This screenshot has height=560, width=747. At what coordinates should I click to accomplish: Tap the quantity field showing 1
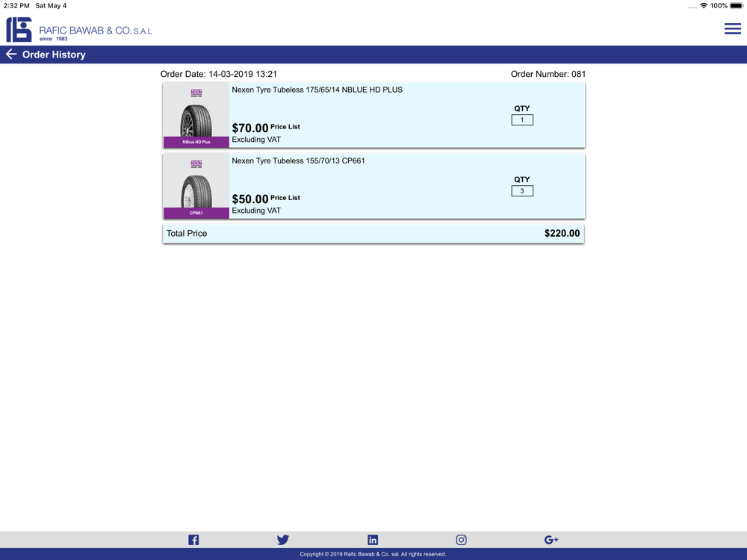click(522, 120)
